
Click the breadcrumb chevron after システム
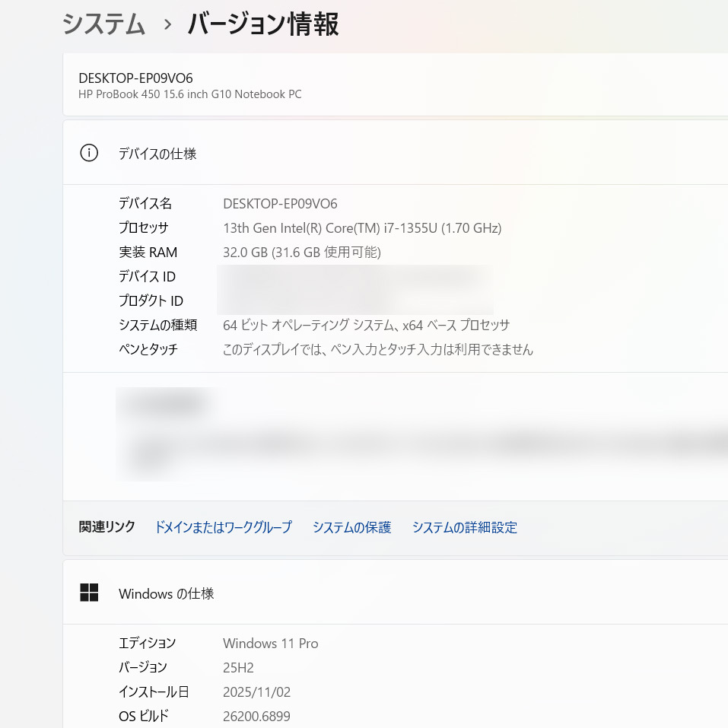167,24
